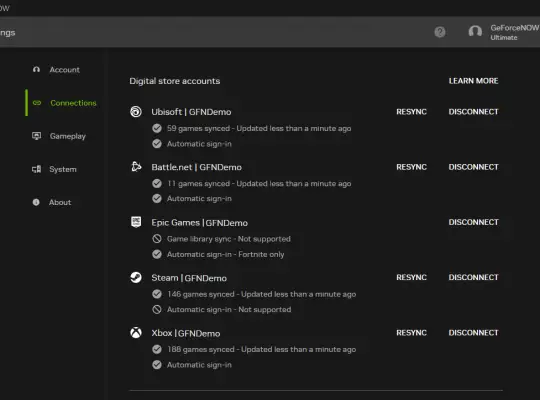Click Steam sign-in not-supported icon
The height and width of the screenshot is (400, 540).
[157, 309]
